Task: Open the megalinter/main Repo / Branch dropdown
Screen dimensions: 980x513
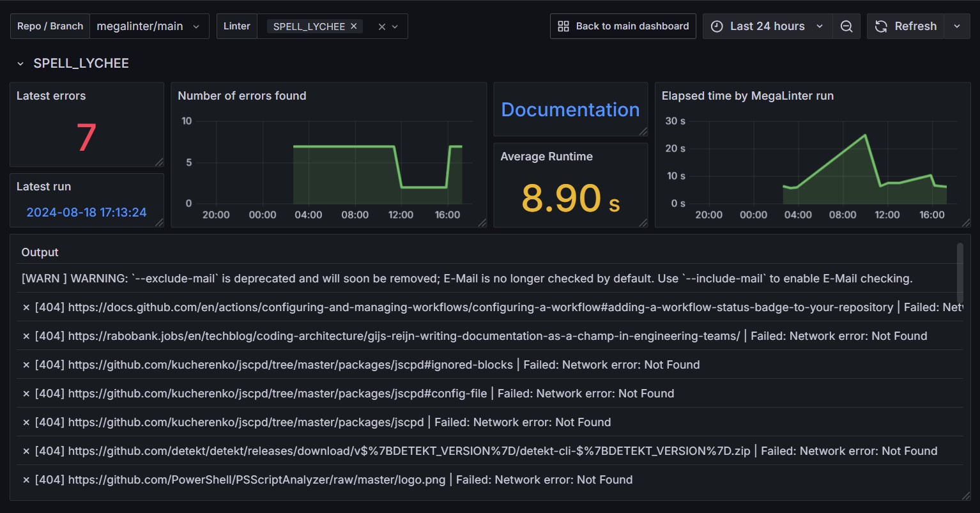Action: (x=148, y=26)
